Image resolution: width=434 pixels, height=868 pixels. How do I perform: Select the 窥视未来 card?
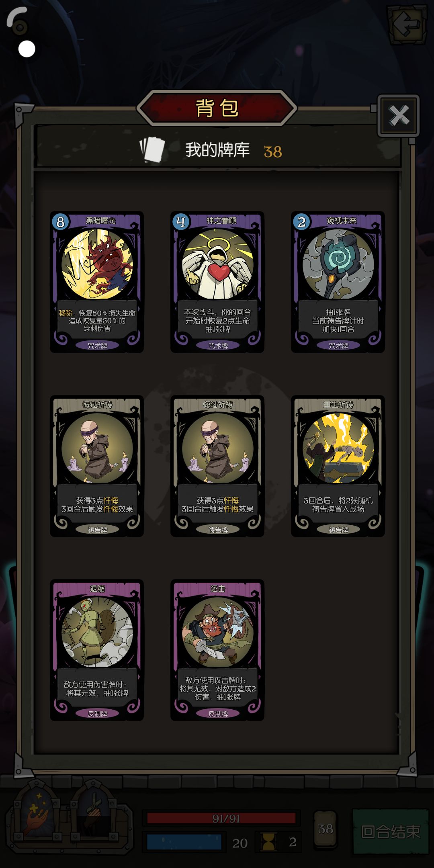(338, 282)
